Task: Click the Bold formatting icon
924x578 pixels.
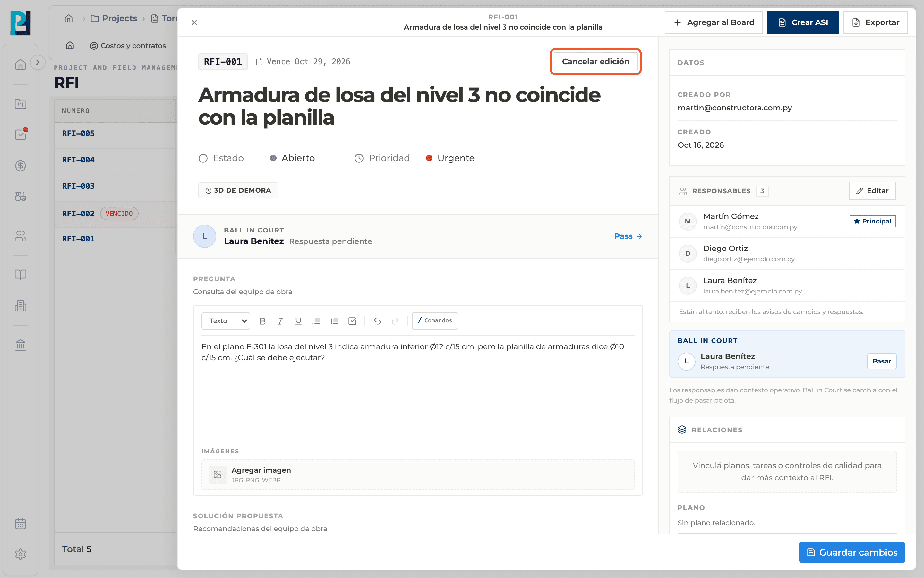Action: coord(262,321)
